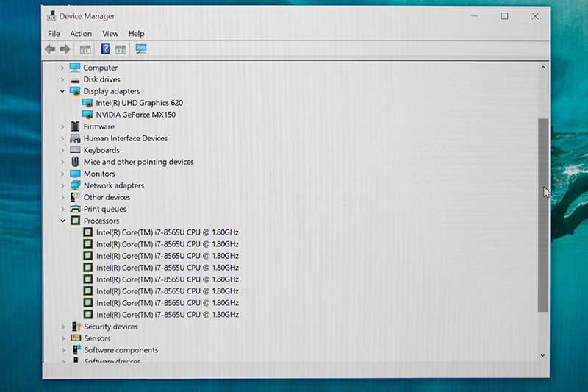This screenshot has height=392, width=588.
Task: Click the scrollbar up arrow
Action: pos(542,68)
